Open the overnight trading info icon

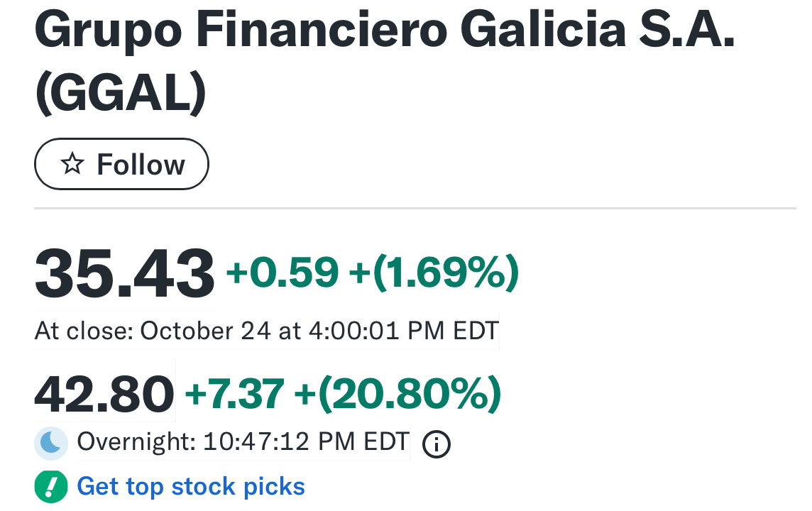coord(436,444)
